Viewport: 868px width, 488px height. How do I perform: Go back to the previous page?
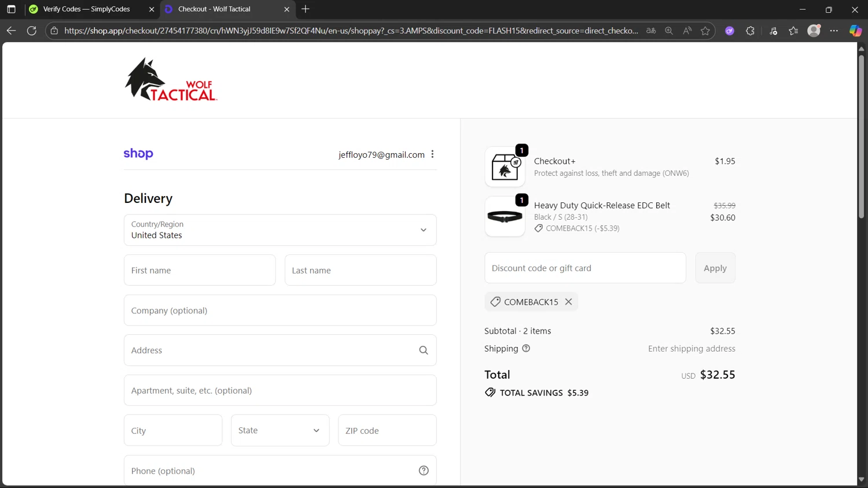click(x=11, y=31)
